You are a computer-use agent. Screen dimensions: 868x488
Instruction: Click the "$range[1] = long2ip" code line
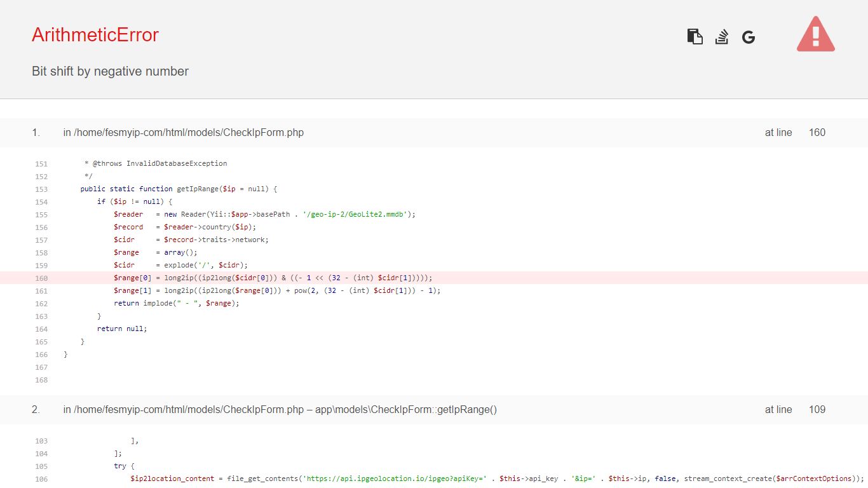click(277, 290)
